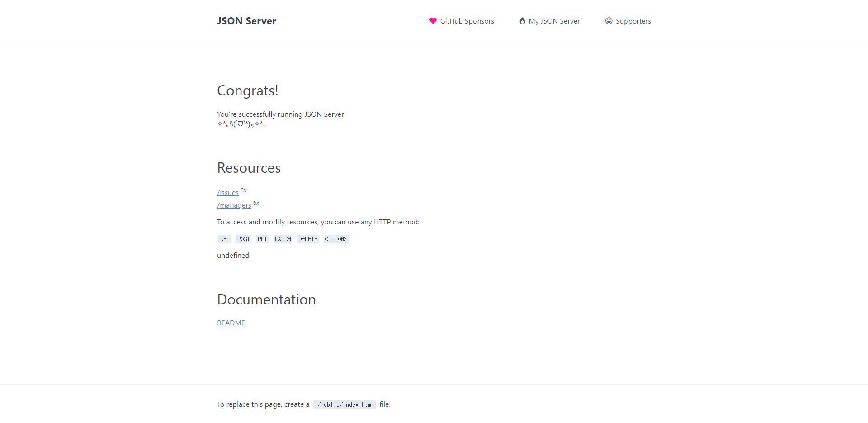Open the /managers resource link
The height and width of the screenshot is (423, 868).
click(x=234, y=205)
